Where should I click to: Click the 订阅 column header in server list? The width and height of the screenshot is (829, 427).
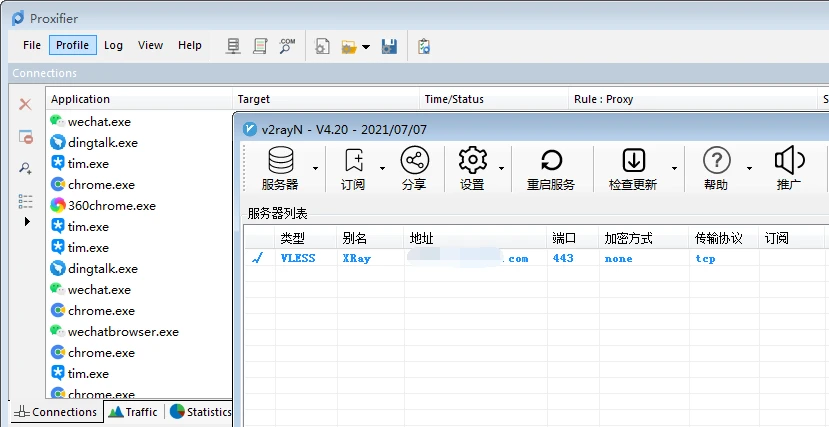point(792,238)
